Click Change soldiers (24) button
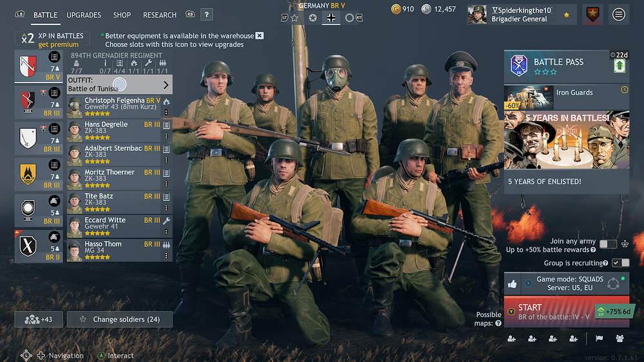644x362 pixels. pyautogui.click(x=120, y=319)
